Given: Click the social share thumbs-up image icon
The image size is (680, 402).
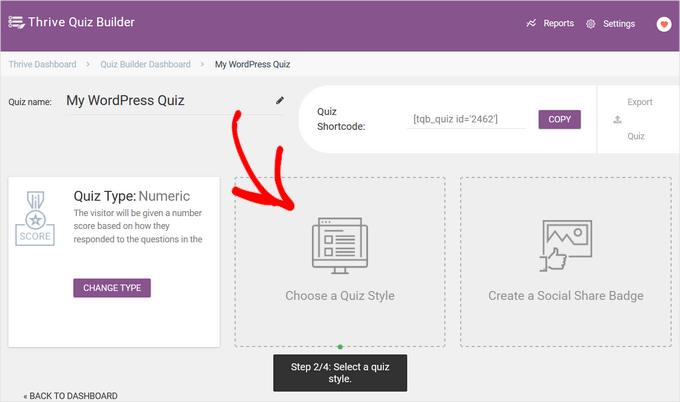Looking at the screenshot, I should pyautogui.click(x=565, y=244).
